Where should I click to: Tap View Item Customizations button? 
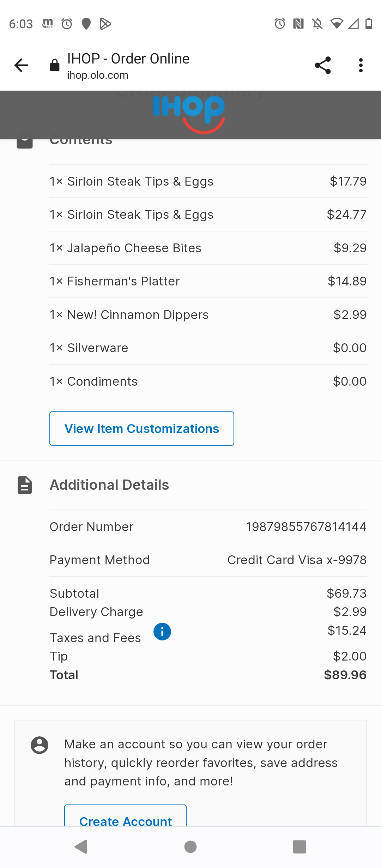click(x=141, y=428)
